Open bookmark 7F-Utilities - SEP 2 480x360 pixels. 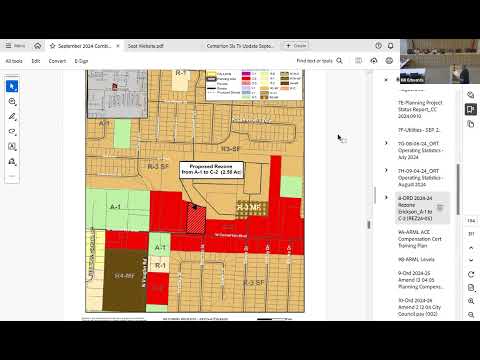tap(419, 130)
